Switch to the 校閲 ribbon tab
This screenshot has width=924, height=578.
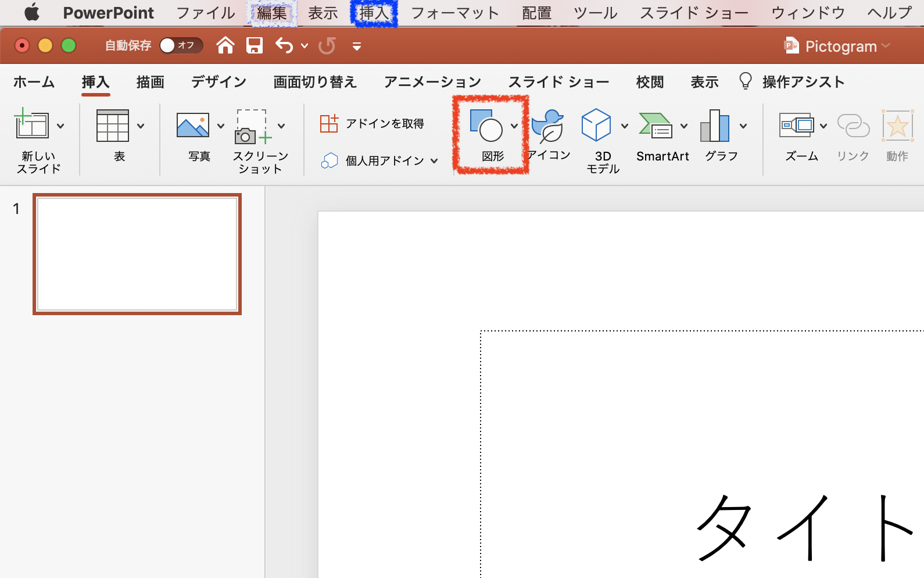coord(650,82)
